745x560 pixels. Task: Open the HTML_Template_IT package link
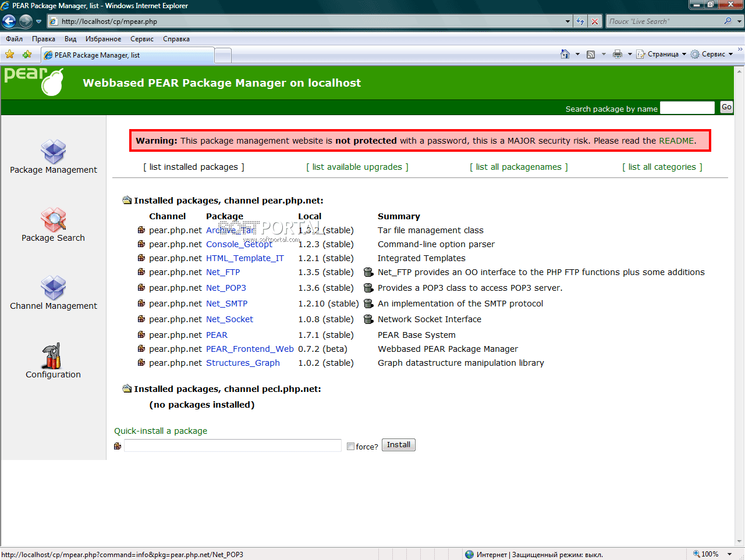(x=245, y=258)
